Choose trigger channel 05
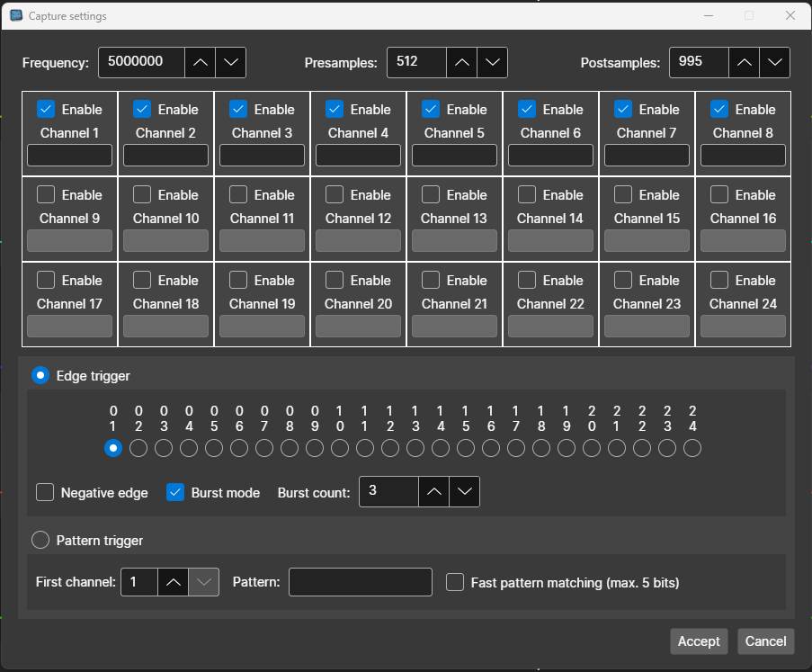 pos(214,448)
